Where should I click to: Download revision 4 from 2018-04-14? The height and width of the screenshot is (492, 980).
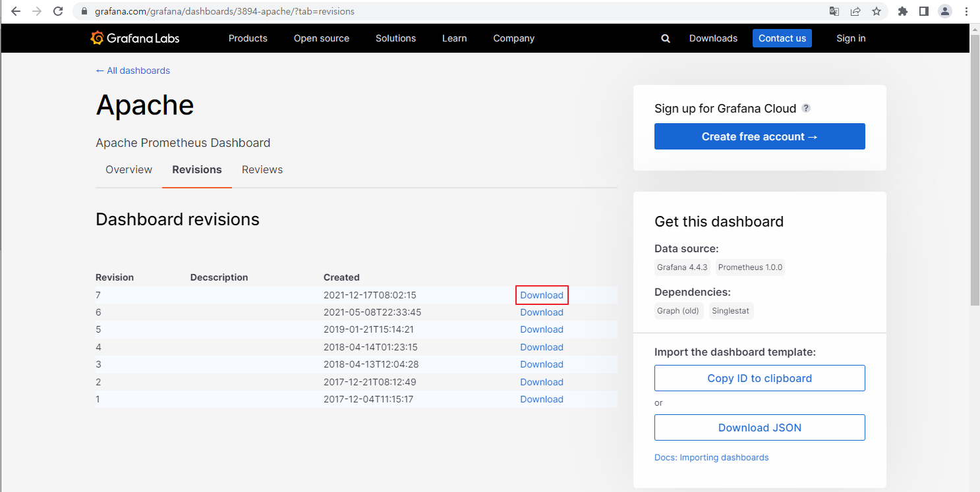542,347
